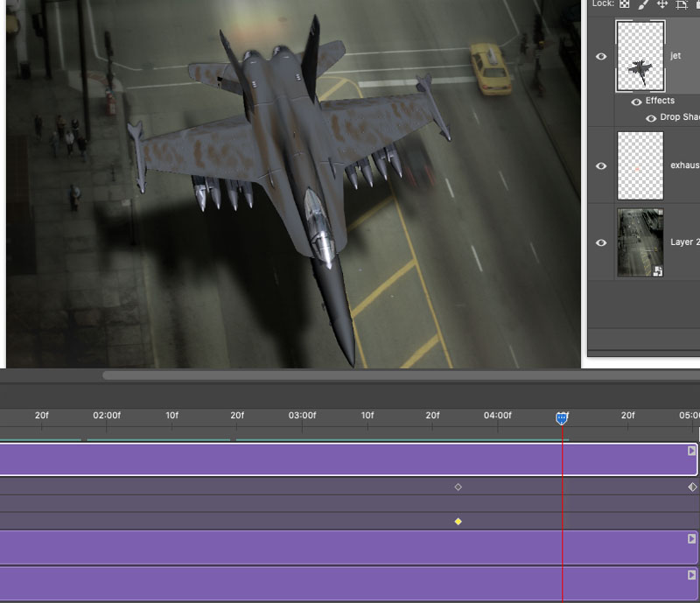The height and width of the screenshot is (603, 700).
Task: Select the gray keyframe diamond near 04:00f
Action: click(458, 487)
